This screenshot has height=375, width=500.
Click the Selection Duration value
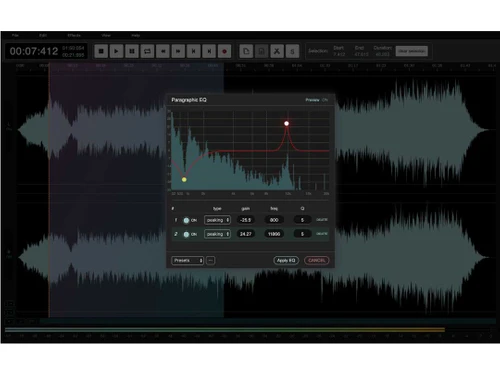[x=382, y=54]
